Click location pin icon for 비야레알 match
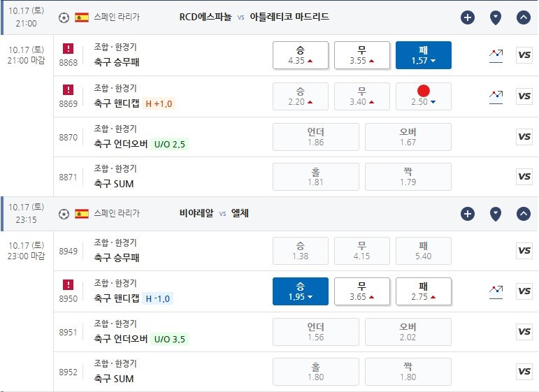This screenshot has height=392, width=539. tap(496, 214)
